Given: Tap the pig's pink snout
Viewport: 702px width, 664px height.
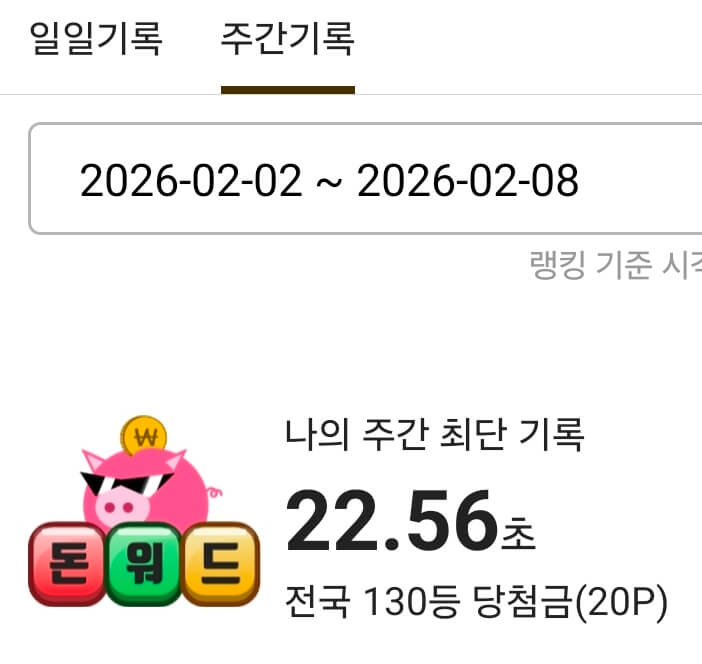Looking at the screenshot, I should click(x=120, y=507).
